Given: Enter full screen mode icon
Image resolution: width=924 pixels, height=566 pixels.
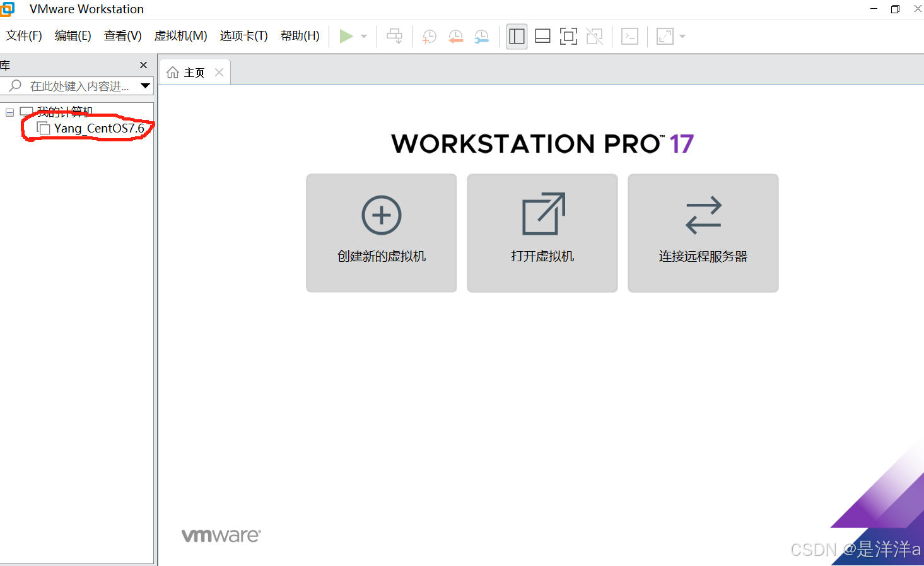Looking at the screenshot, I should [568, 36].
